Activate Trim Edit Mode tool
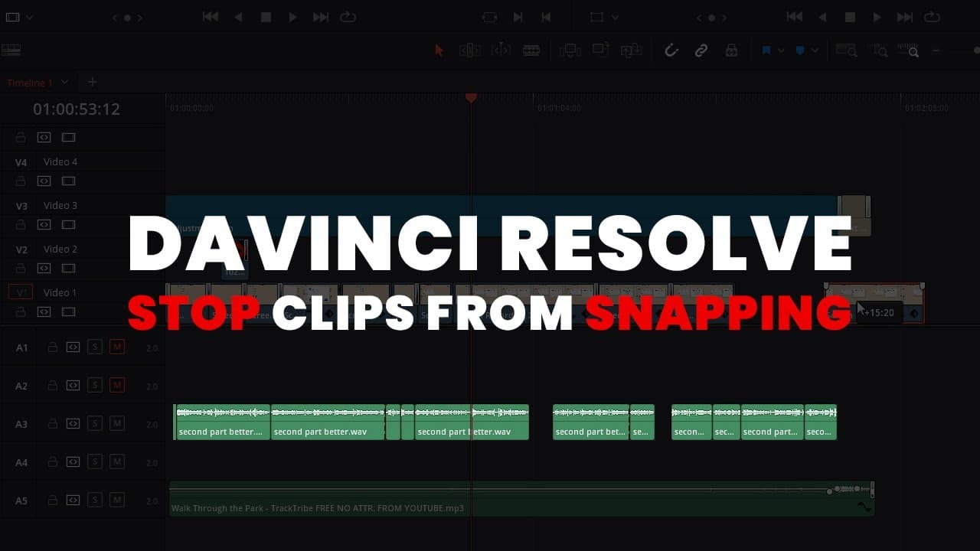 (469, 51)
